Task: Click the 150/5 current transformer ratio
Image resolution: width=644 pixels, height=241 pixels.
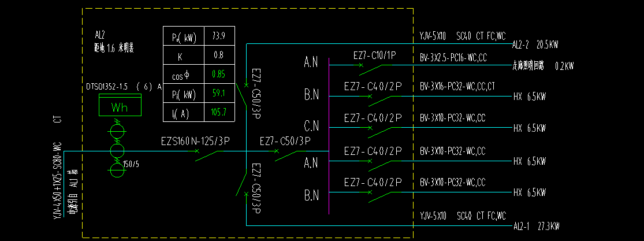Action: [x=131, y=165]
